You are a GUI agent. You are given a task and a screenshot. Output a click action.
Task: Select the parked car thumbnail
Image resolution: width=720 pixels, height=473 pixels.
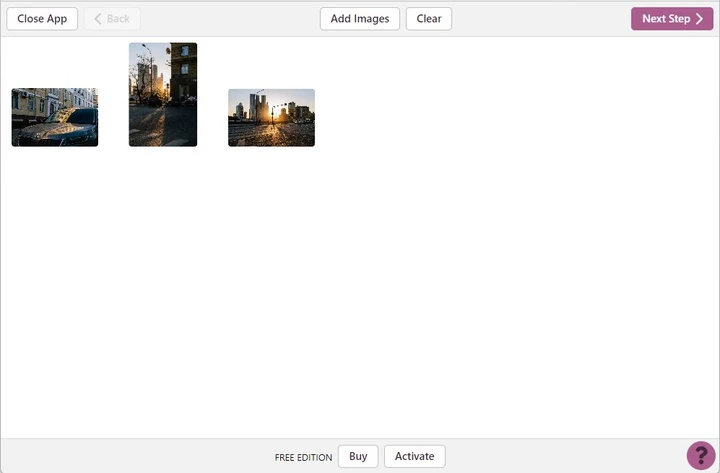coord(55,118)
